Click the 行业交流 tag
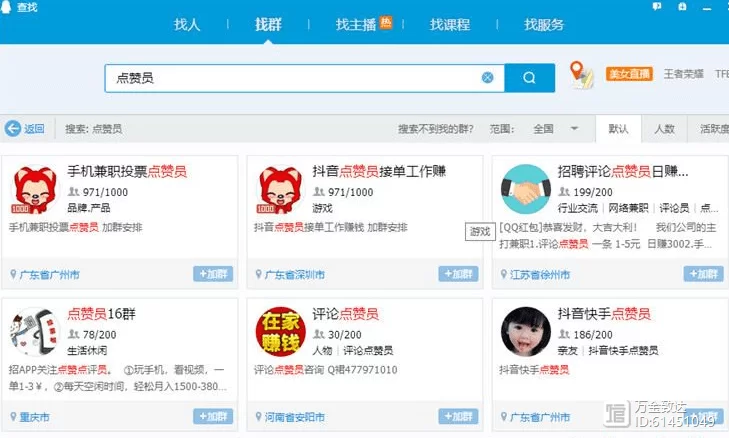The width and height of the screenshot is (729, 438). coord(578,208)
